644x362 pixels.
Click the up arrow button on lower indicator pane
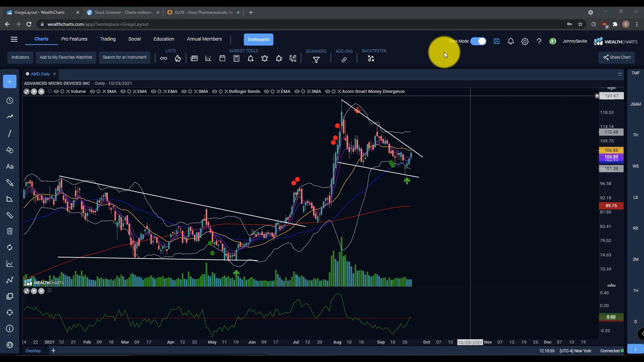41,291
